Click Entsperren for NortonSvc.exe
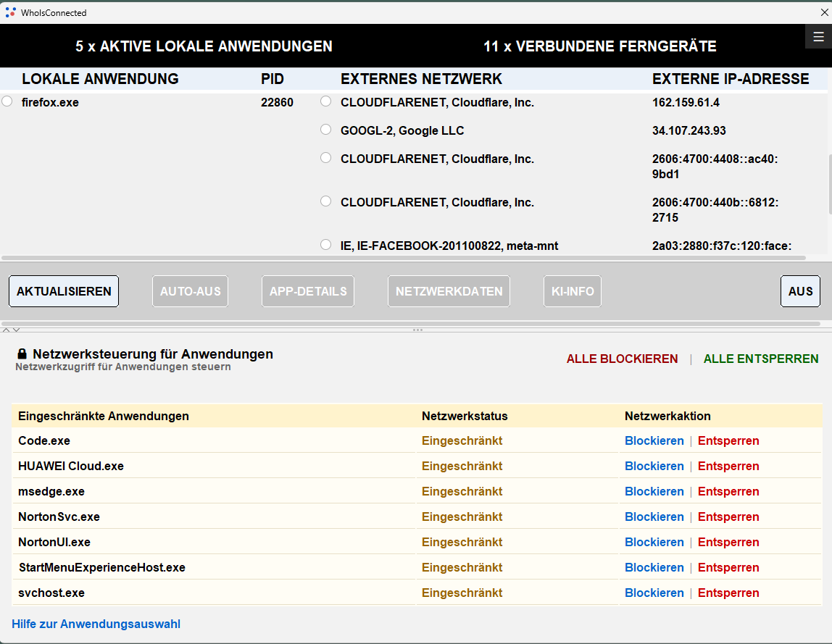The height and width of the screenshot is (644, 832). (x=728, y=517)
